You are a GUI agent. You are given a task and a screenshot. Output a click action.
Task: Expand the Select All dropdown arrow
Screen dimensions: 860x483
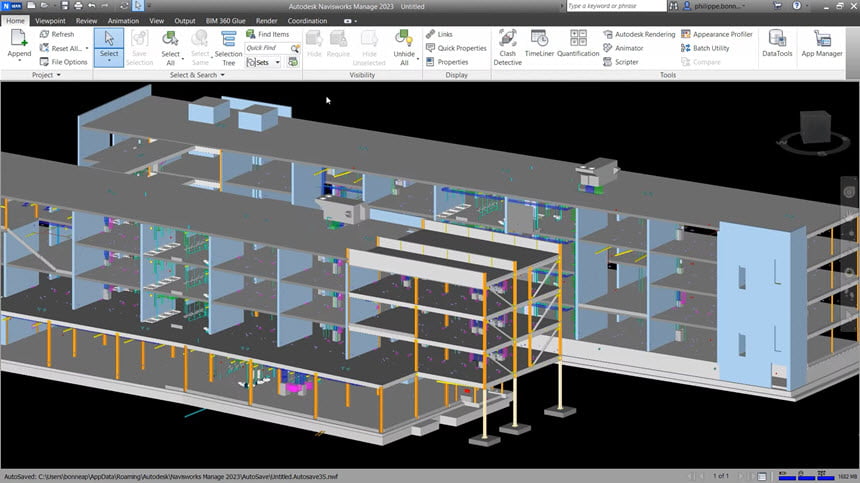[183, 58]
